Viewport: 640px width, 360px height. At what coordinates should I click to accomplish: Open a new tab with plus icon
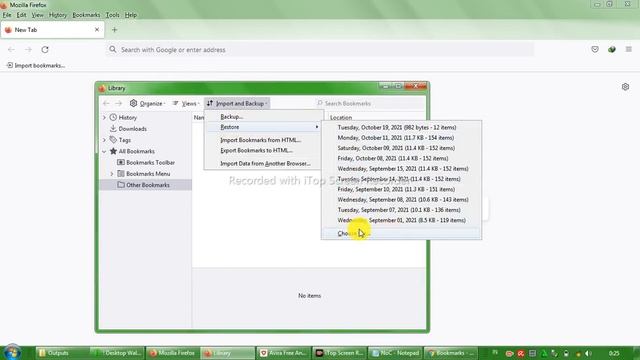115,30
